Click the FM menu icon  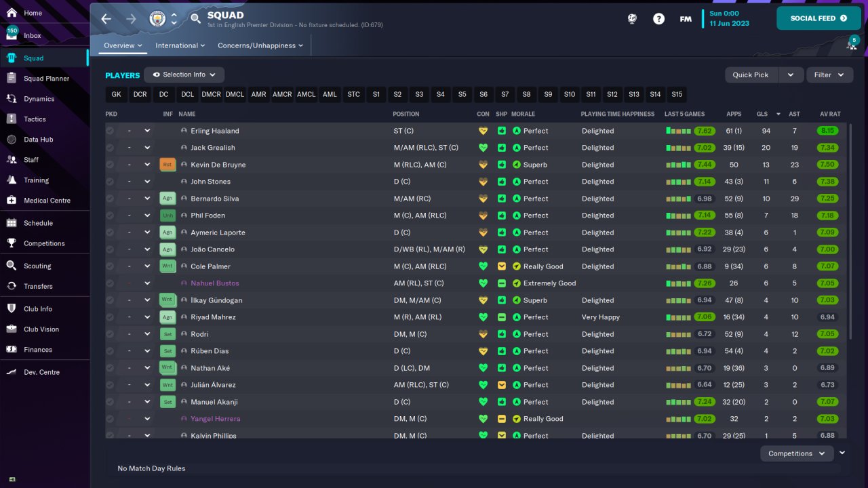pyautogui.click(x=686, y=19)
